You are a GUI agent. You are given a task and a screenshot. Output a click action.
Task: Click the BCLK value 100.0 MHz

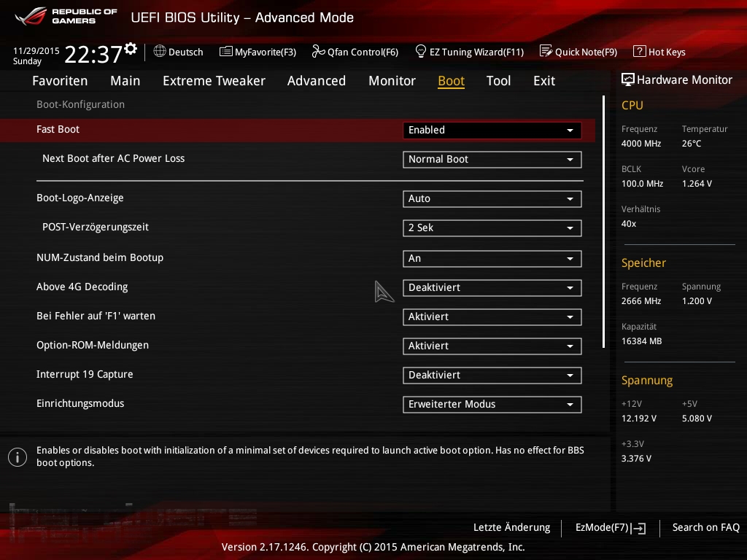tap(642, 183)
